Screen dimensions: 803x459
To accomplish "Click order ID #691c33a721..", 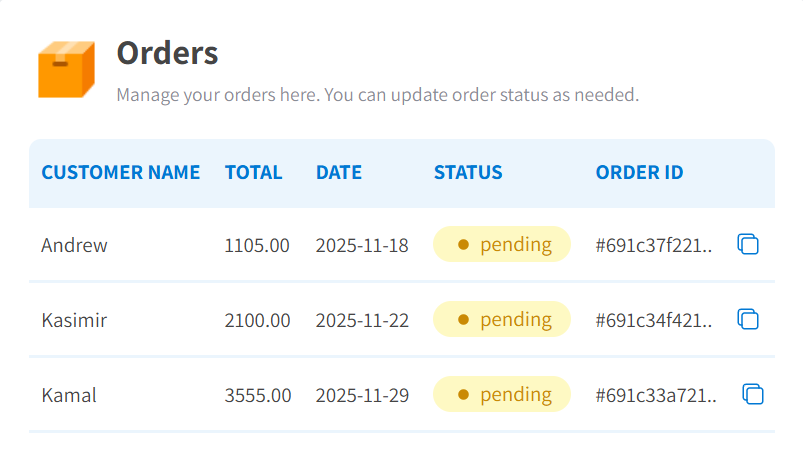I will pyautogui.click(x=655, y=395).
